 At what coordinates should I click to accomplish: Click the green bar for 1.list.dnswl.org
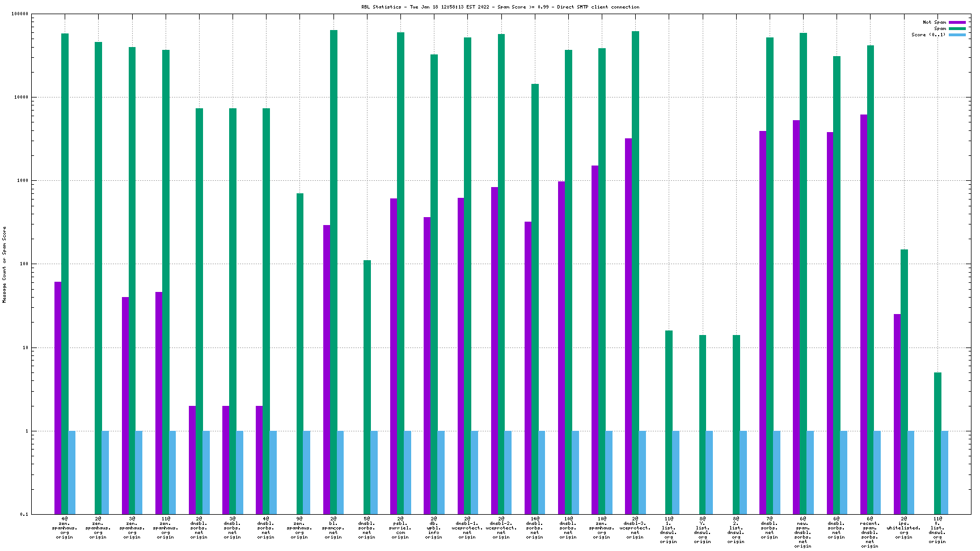point(669,422)
